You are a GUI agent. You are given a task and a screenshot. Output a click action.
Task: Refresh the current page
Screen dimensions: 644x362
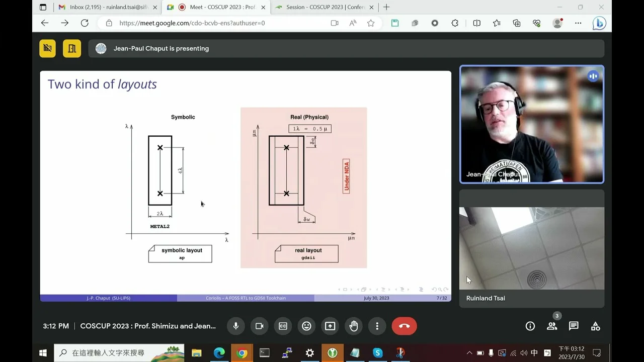pos(85,23)
